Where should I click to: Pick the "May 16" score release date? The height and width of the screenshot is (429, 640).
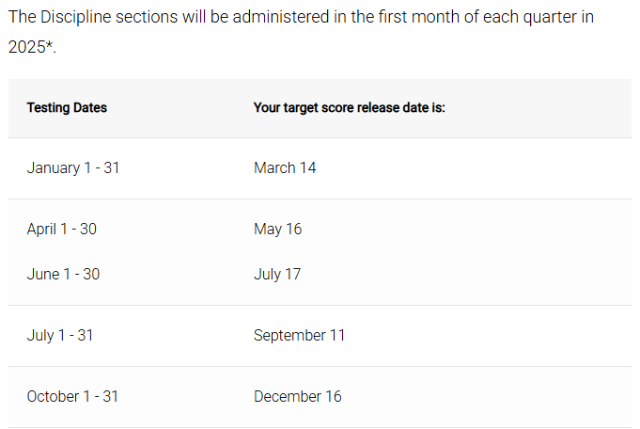[x=278, y=229]
